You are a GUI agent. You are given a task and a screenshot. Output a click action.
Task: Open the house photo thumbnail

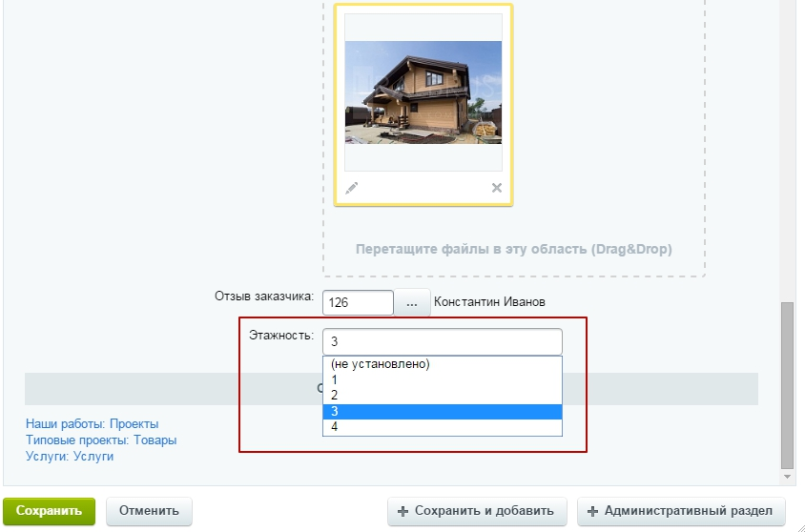(423, 92)
